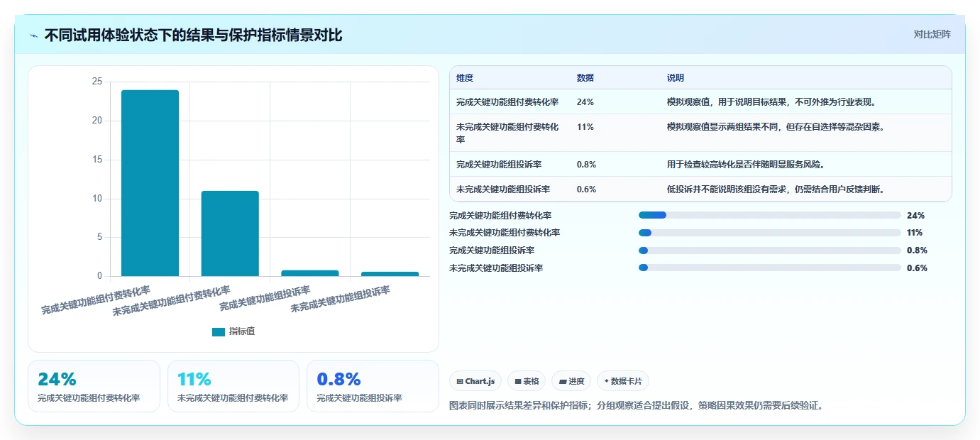This screenshot has width=980, height=440.
Task: Click progress label 未完成关键功能组投诉率
Action: click(x=496, y=268)
